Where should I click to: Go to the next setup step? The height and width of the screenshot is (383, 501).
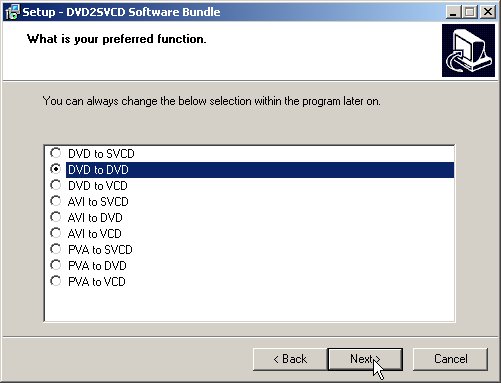(x=365, y=359)
